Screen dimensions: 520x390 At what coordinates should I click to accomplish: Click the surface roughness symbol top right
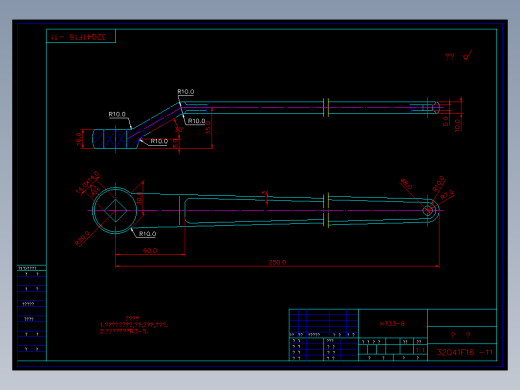click(x=467, y=55)
